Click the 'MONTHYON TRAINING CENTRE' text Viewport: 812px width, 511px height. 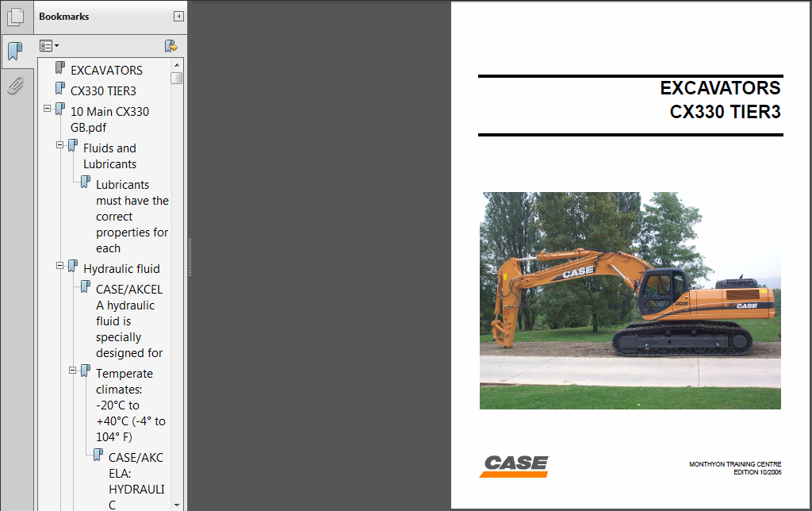(735, 464)
